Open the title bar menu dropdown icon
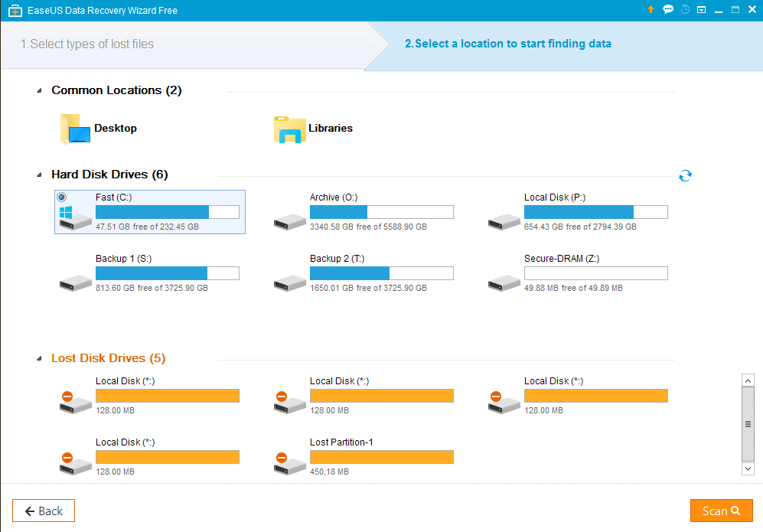 coord(701,10)
